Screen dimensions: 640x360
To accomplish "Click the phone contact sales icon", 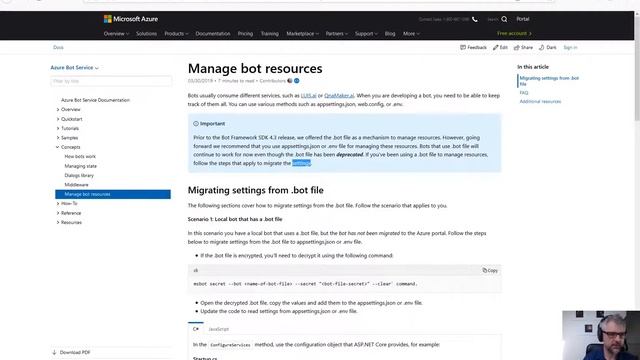I will 475,19.
